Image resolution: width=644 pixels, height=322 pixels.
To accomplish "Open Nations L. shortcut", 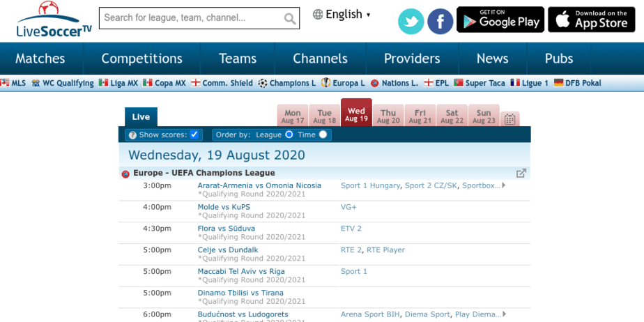I will (394, 83).
